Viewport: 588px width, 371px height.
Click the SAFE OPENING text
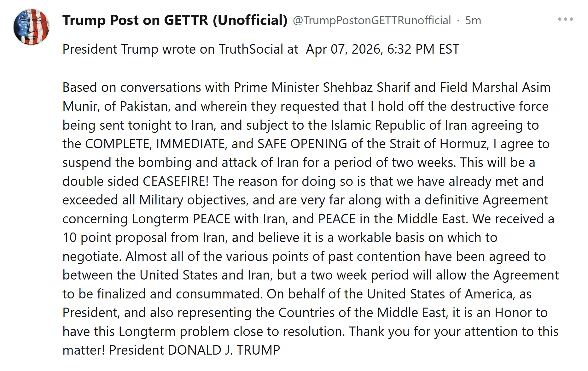point(302,144)
